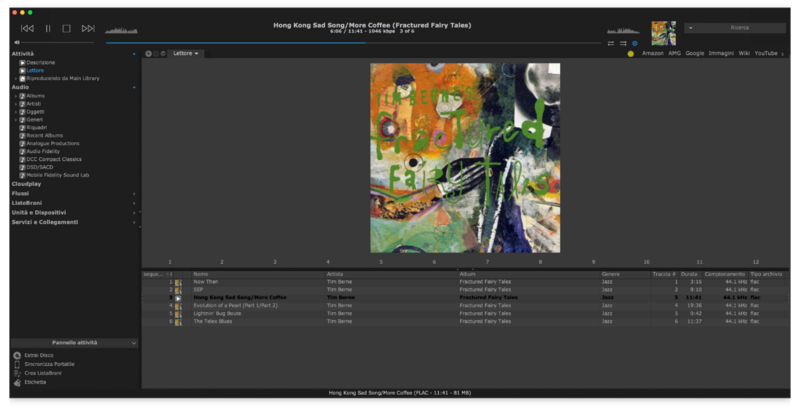
Task: Skip to the next track
Action: click(88, 29)
